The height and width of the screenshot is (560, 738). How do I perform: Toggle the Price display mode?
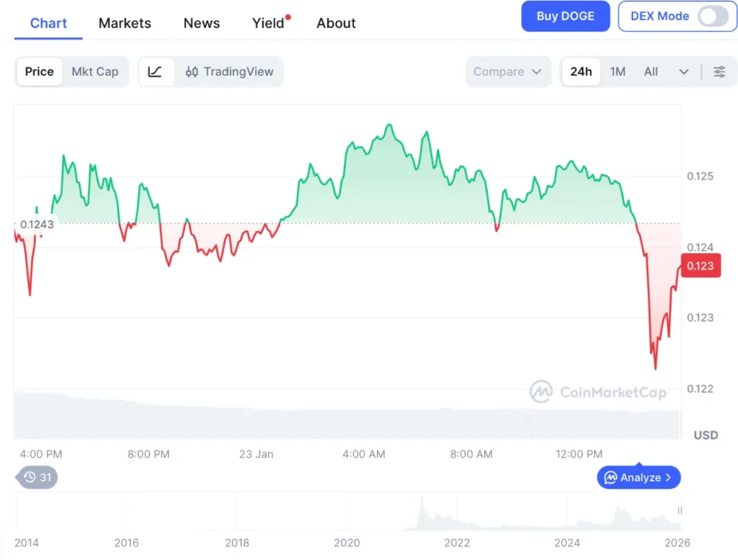tap(39, 71)
